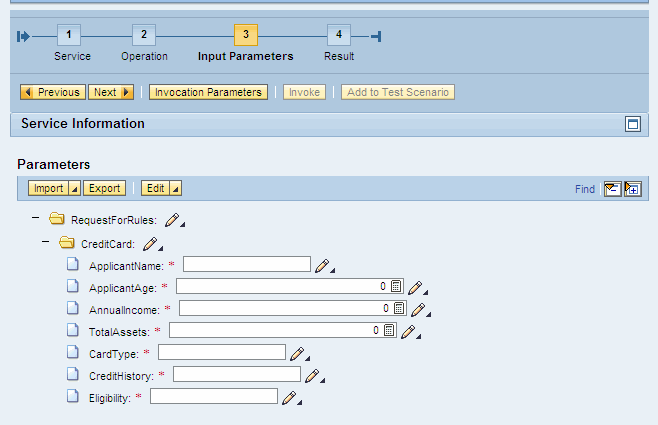The image size is (658, 425).
Task: Expand all parameter nodes icon
Action: 632,189
